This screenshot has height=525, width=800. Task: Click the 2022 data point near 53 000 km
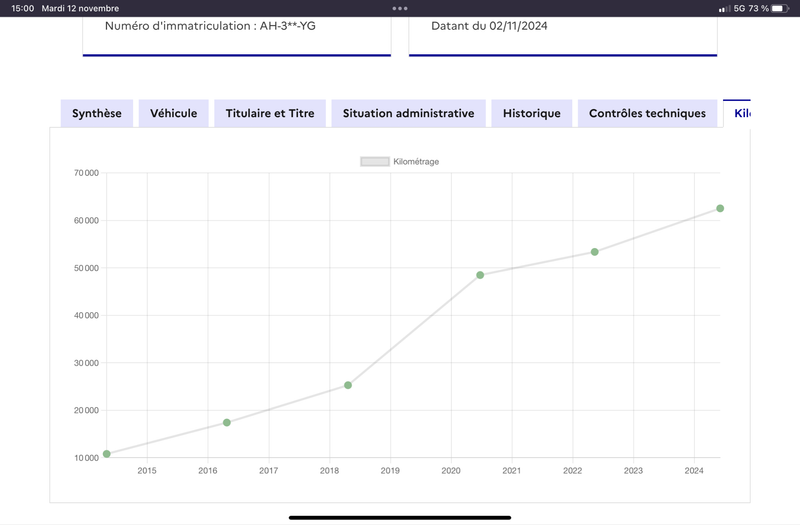594,252
